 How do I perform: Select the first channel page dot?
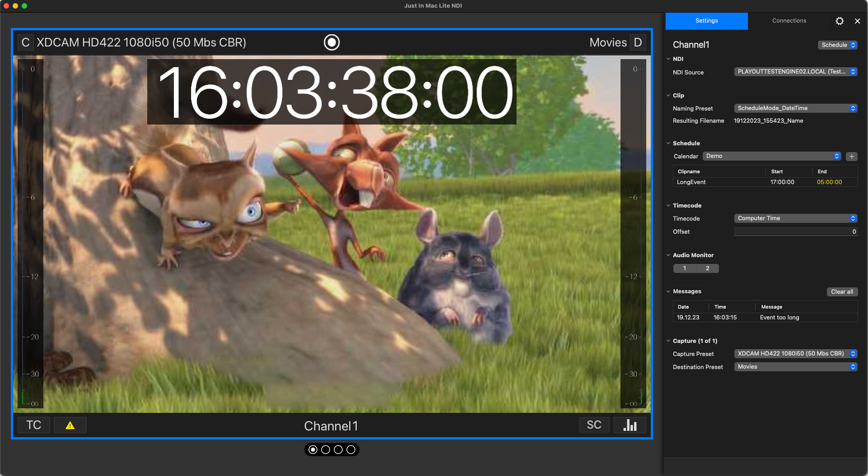coord(313,450)
